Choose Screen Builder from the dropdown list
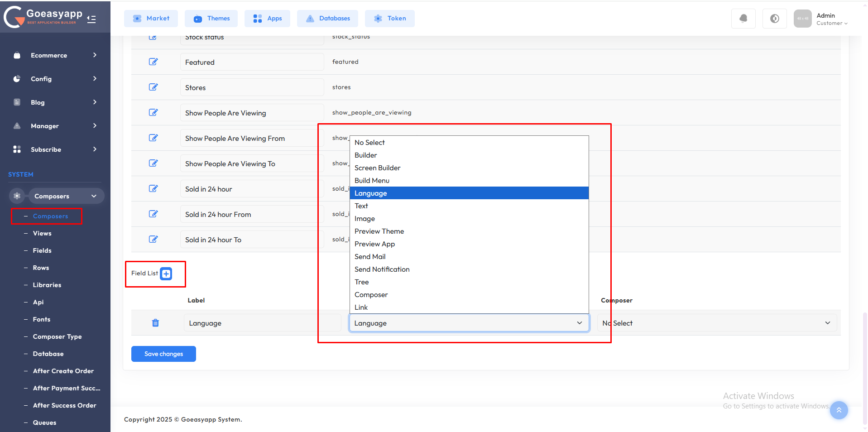This screenshot has height=432, width=868. pyautogui.click(x=377, y=168)
